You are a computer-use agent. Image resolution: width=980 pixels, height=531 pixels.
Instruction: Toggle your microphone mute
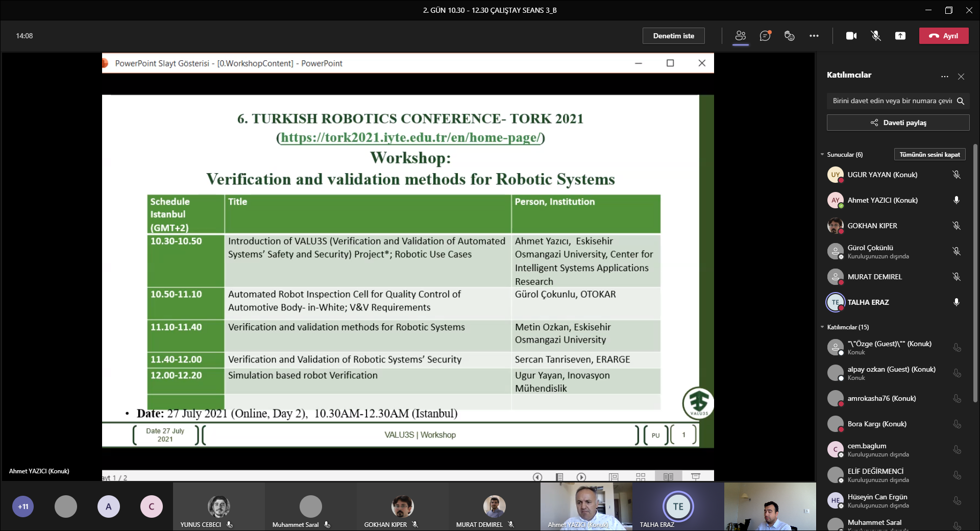pyautogui.click(x=876, y=36)
